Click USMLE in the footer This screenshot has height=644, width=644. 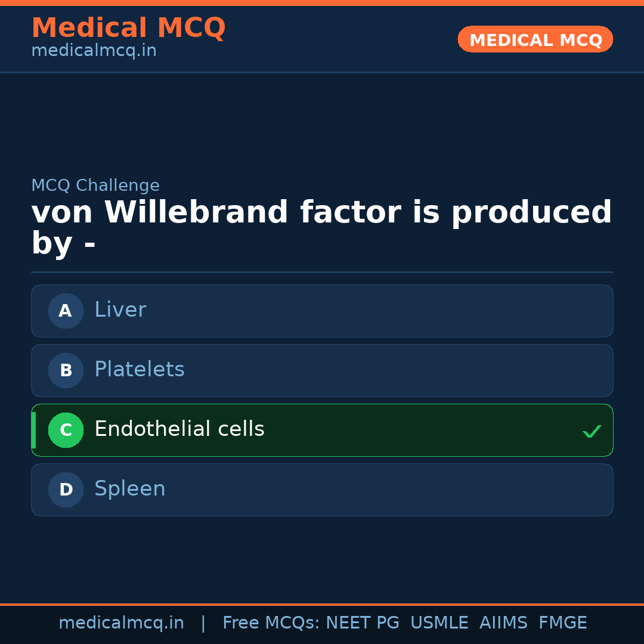pos(439,623)
